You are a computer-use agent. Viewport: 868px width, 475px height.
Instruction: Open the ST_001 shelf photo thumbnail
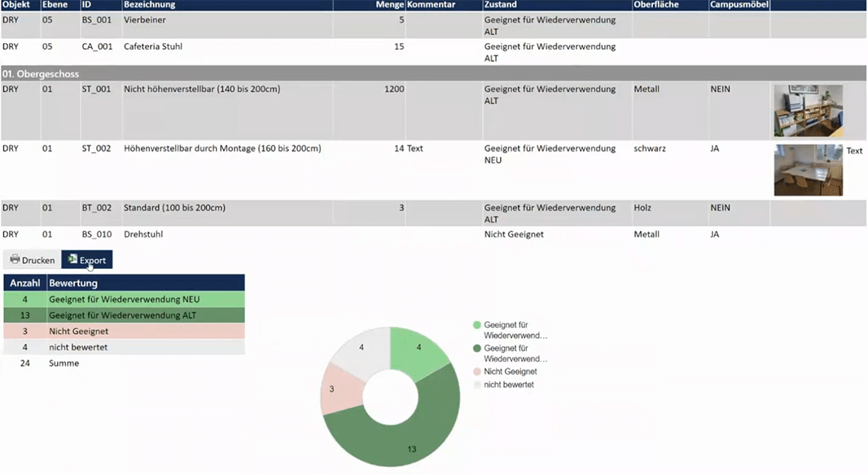808,111
